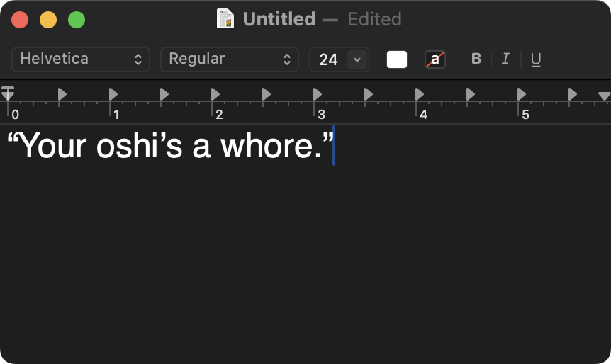
Task: Select the tab stop at the 3 inch mark
Action: coord(318,94)
